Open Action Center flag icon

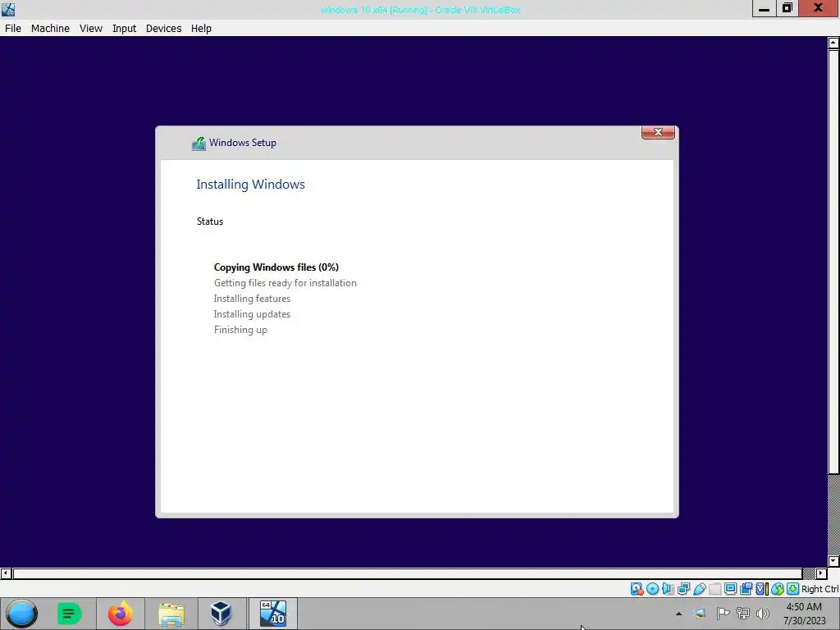coord(723,614)
